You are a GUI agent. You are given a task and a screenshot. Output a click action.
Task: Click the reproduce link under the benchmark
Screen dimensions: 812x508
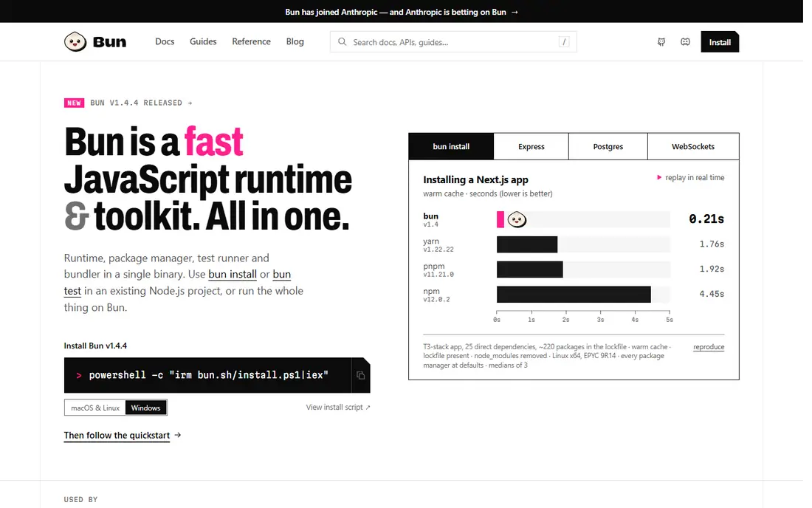click(709, 347)
